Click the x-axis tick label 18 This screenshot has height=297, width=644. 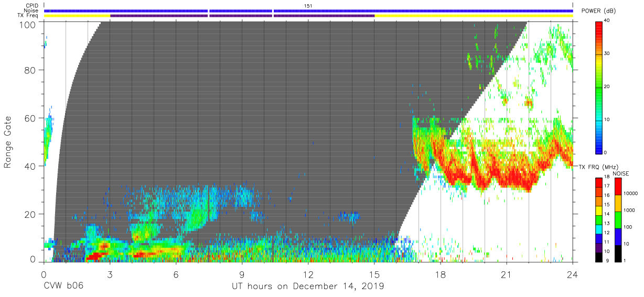click(441, 274)
